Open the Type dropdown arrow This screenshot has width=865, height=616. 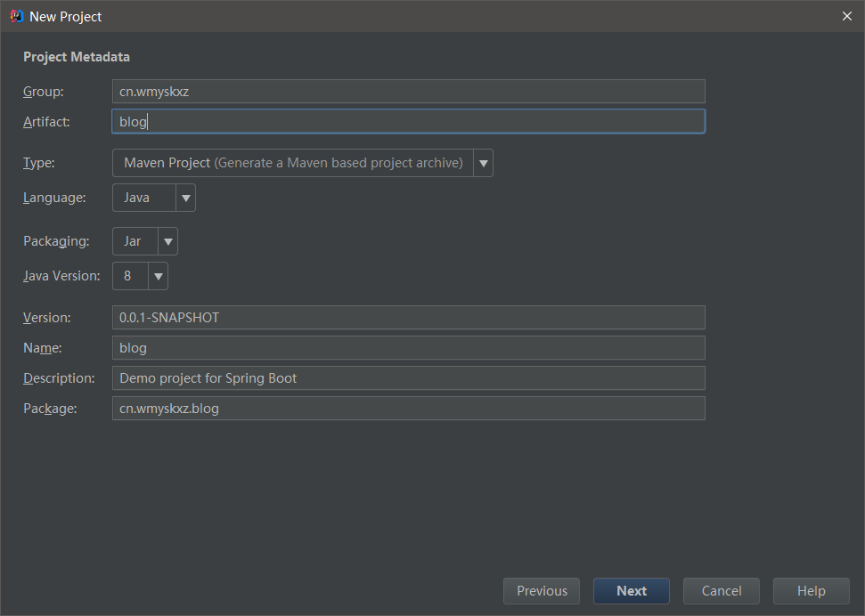pos(483,163)
